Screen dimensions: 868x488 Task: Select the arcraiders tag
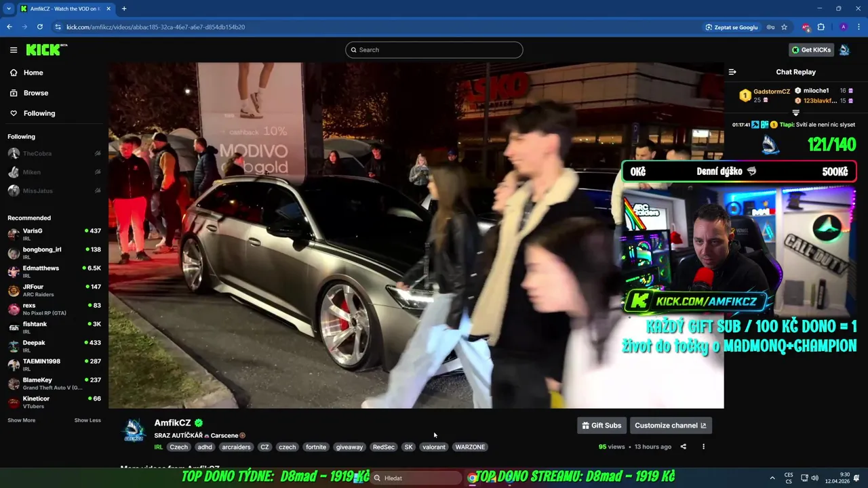tap(236, 447)
